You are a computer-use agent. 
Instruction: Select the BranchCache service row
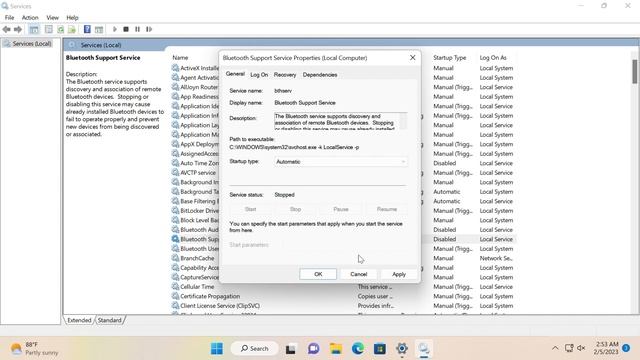point(197,258)
